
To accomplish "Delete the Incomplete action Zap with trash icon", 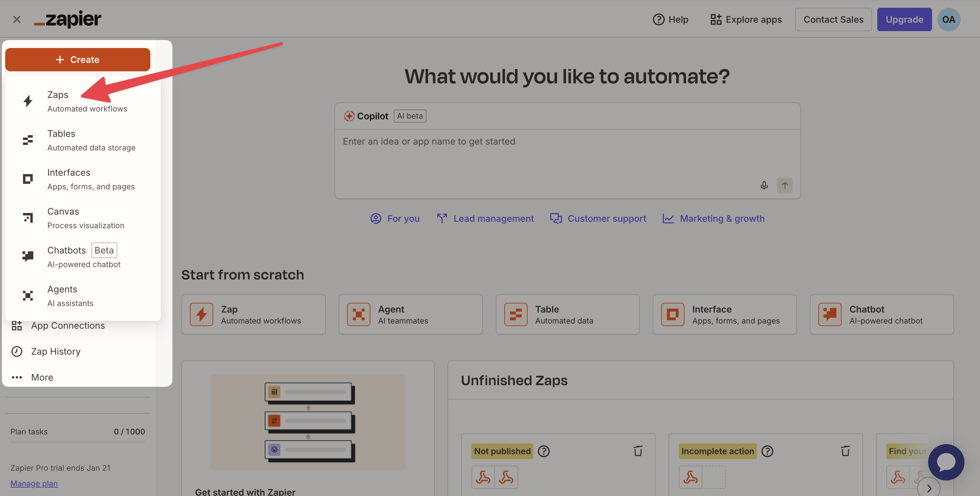I will pos(845,451).
